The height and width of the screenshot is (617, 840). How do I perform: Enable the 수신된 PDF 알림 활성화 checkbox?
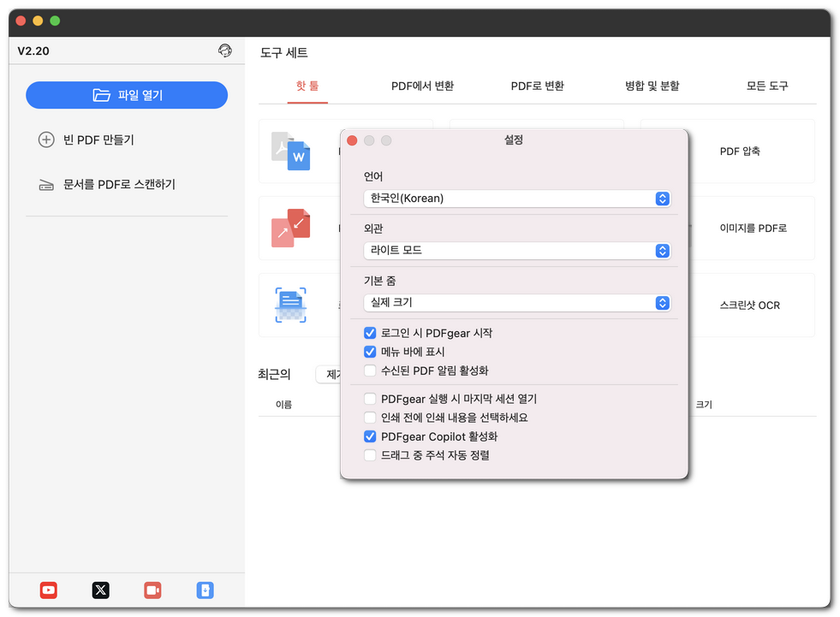pyautogui.click(x=371, y=370)
